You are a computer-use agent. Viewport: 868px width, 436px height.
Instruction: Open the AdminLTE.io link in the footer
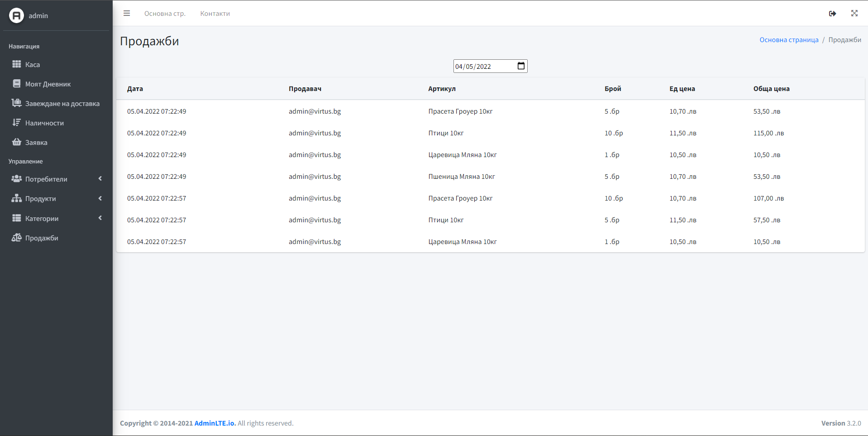tap(214, 423)
